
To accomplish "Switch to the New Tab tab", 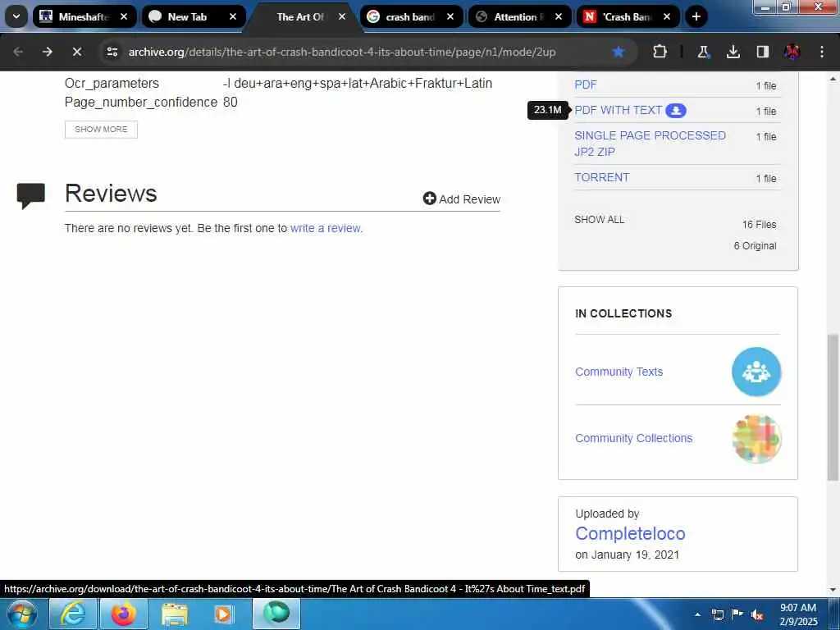I will point(194,16).
